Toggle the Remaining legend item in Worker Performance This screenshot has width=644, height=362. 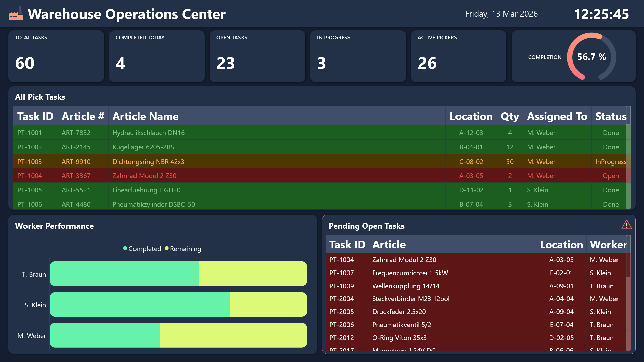click(183, 249)
